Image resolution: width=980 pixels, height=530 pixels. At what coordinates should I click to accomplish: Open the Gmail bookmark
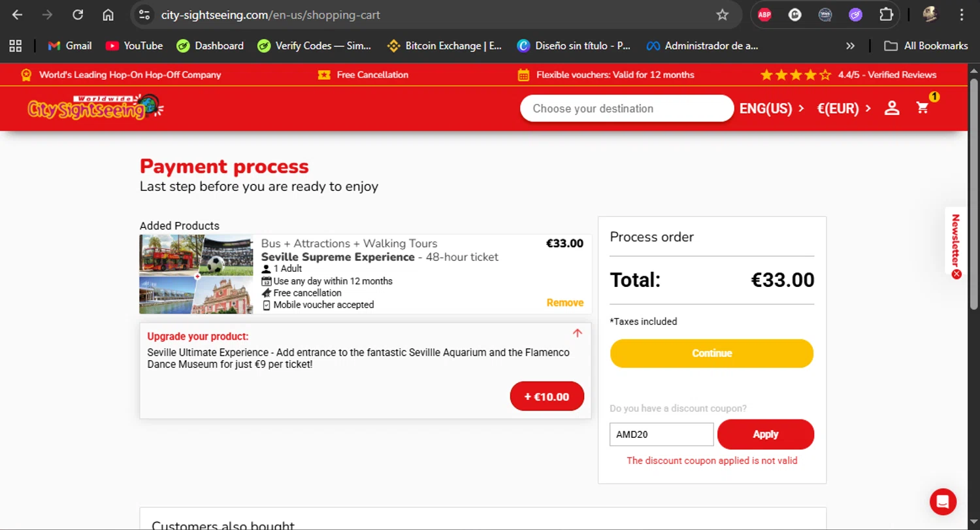[69, 46]
